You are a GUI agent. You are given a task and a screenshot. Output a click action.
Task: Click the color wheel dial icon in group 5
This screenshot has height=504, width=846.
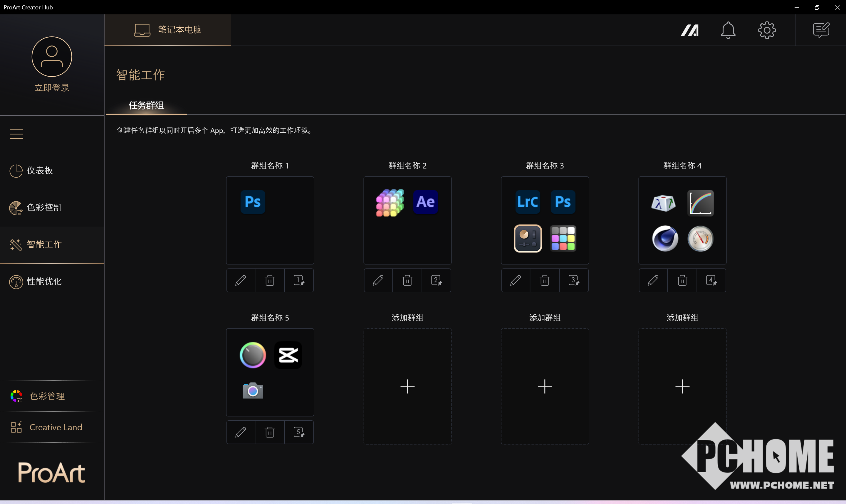point(253,355)
